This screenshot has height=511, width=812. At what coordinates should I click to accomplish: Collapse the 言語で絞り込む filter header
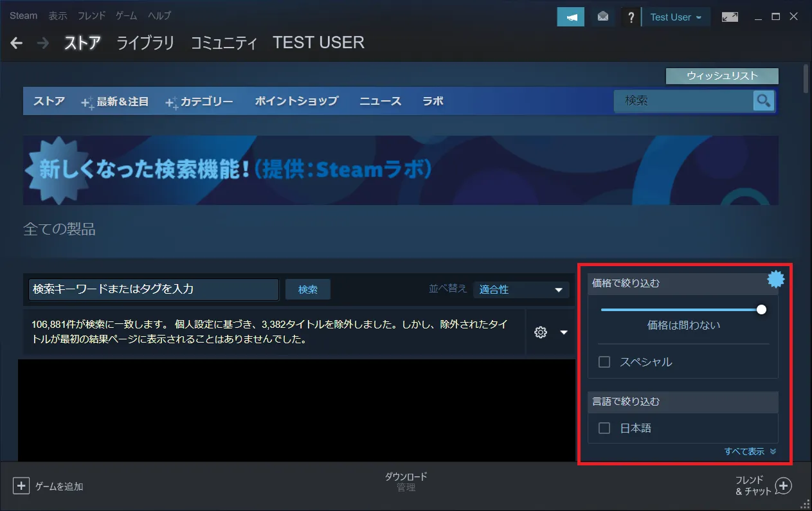[683, 402]
